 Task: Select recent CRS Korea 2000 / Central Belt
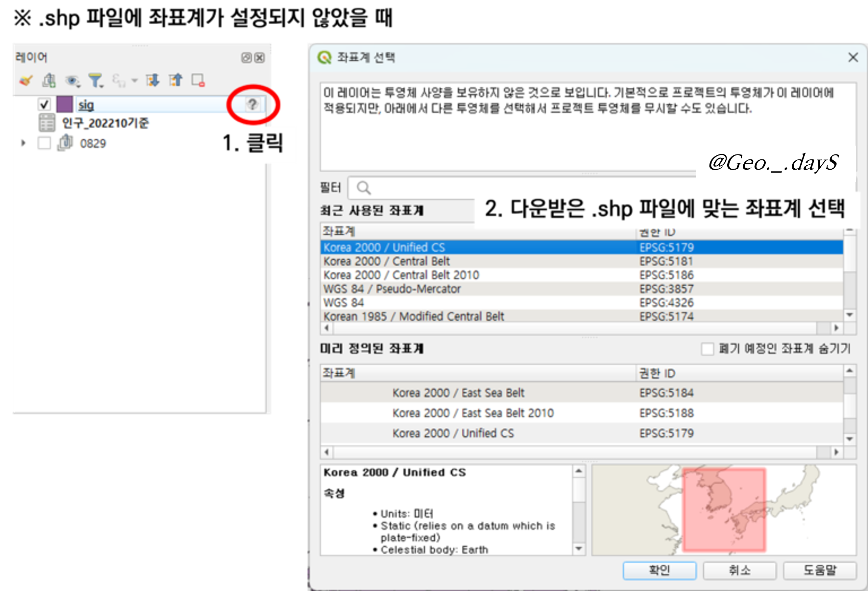pos(582,261)
